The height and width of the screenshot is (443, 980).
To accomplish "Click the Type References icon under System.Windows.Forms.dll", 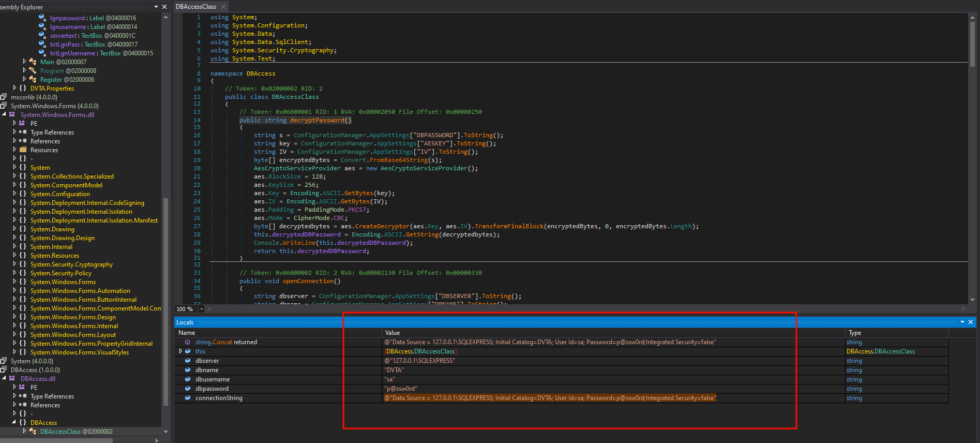I will (23, 132).
